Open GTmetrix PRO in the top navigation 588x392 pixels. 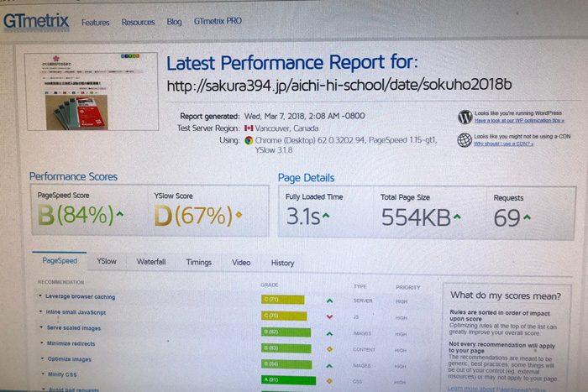pos(218,22)
